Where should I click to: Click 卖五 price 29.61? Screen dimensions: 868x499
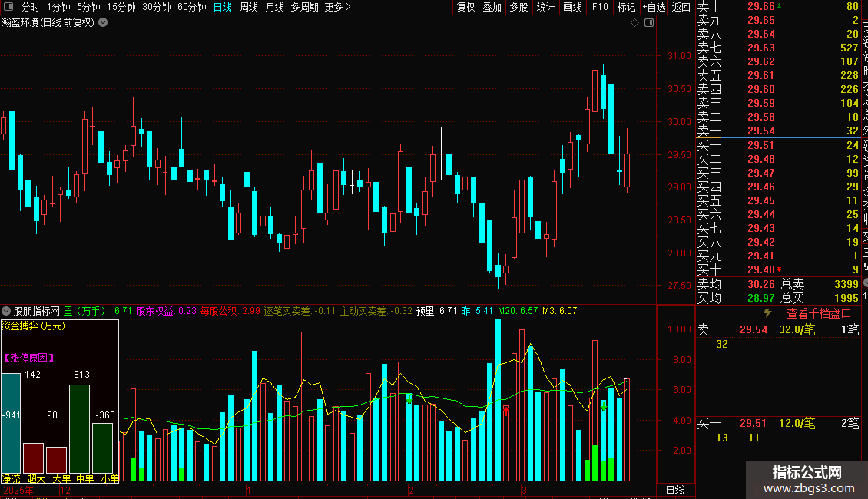[761, 75]
